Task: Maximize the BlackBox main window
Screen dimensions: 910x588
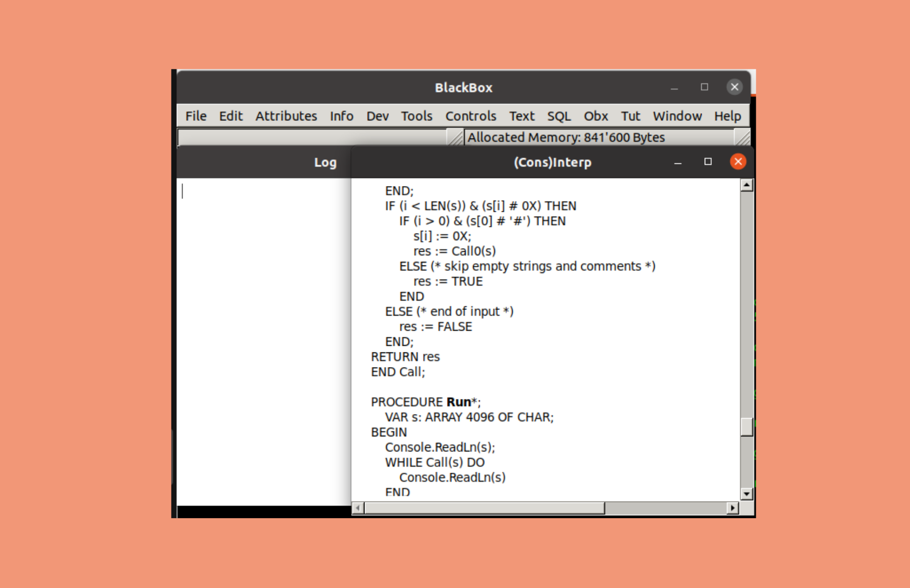Action: tap(704, 87)
